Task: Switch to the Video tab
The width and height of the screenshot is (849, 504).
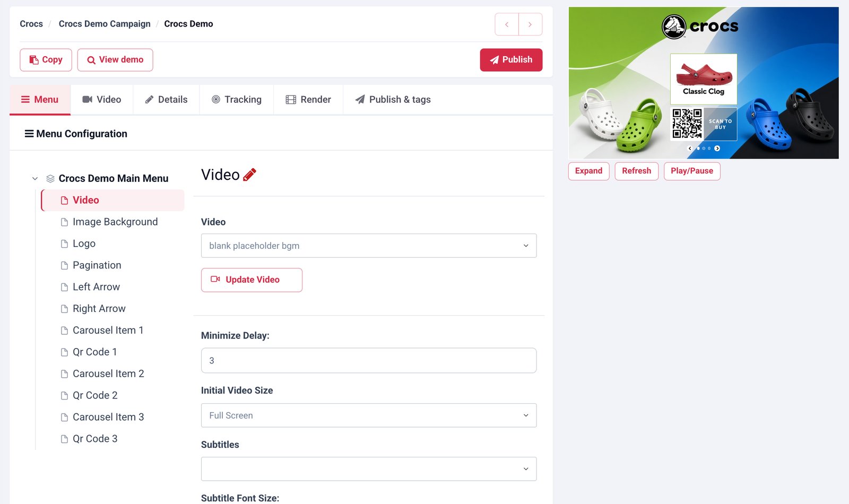Action: (x=102, y=100)
